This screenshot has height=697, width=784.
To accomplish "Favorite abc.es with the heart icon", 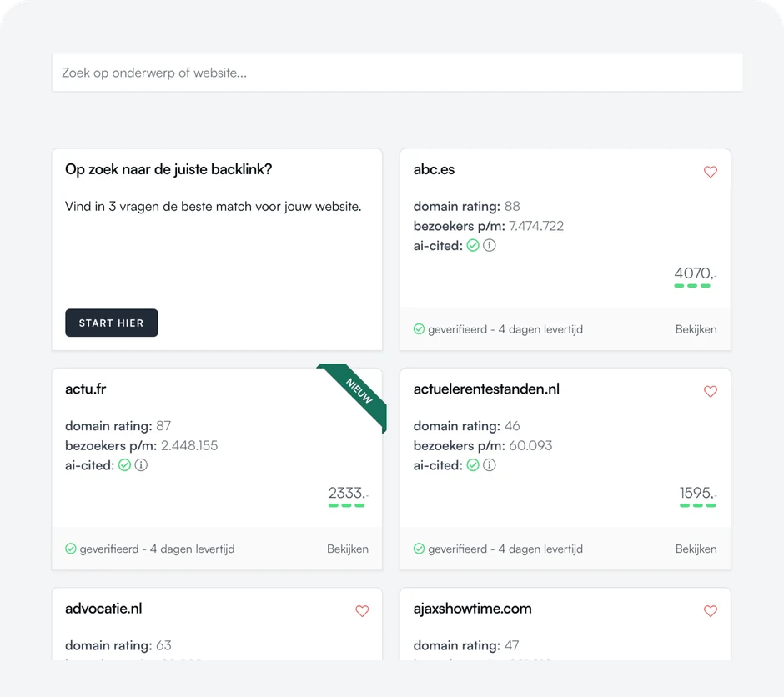I will (x=711, y=172).
